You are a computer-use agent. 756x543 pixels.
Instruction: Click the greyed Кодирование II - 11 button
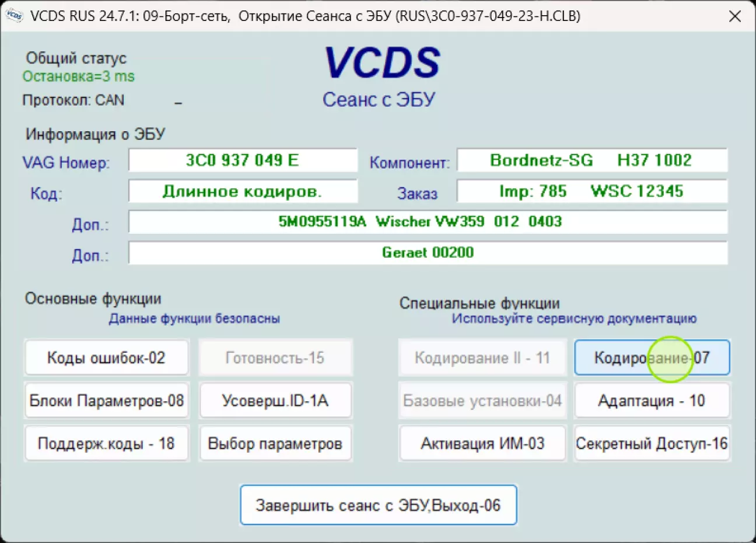482,358
